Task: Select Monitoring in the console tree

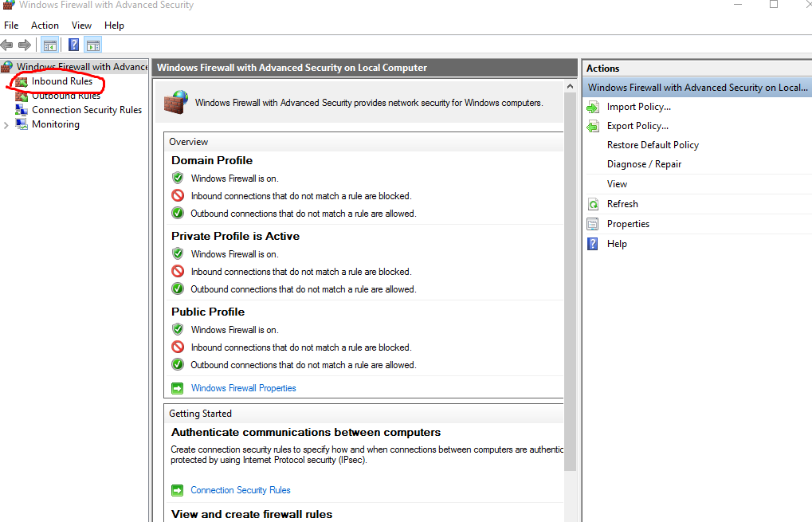Action: tap(56, 124)
